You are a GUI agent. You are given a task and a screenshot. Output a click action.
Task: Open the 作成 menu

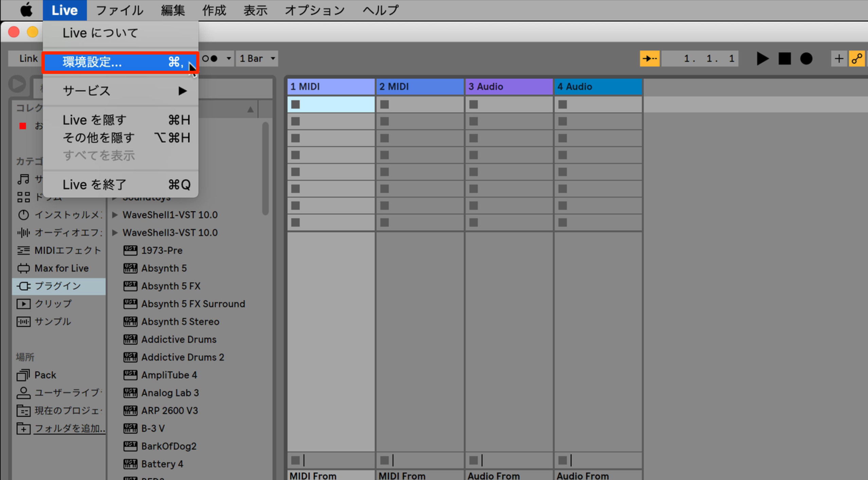[x=214, y=10]
